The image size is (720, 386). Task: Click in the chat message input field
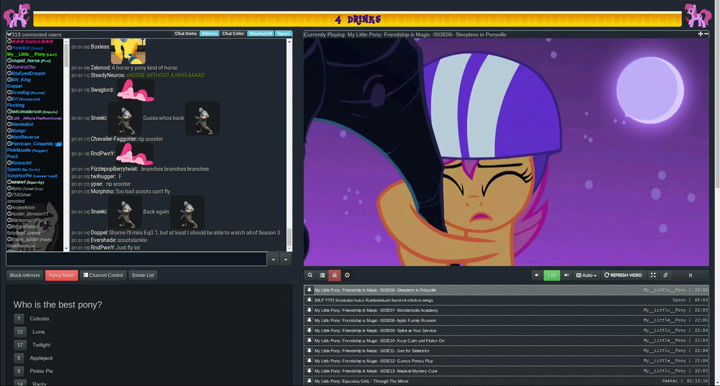click(x=136, y=259)
